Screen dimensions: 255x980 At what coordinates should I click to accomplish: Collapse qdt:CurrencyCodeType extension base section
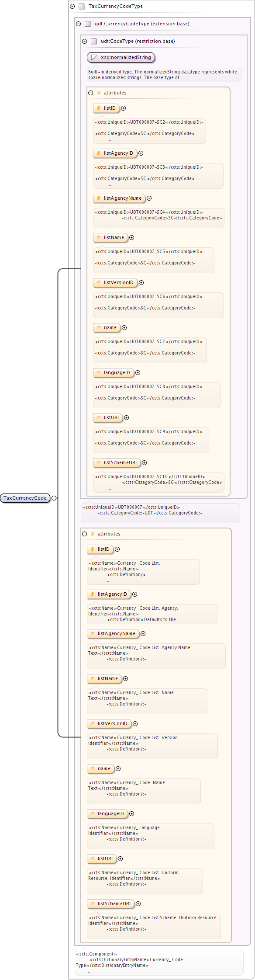(x=79, y=24)
